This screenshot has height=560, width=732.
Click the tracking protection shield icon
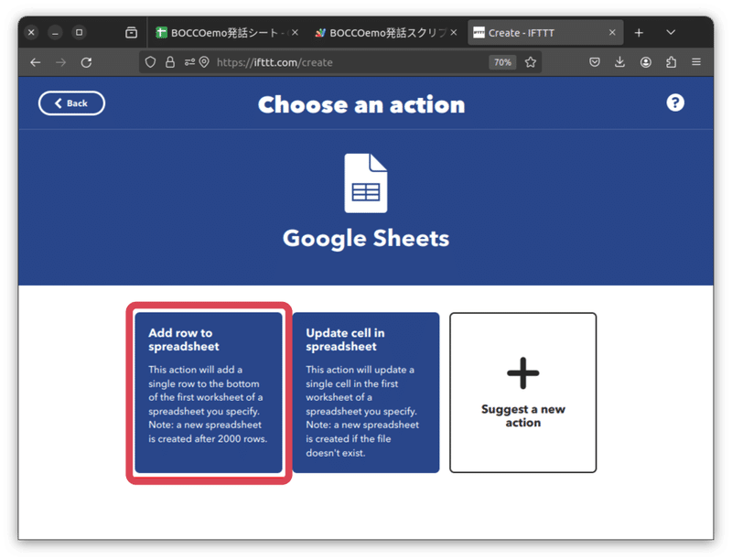pyautogui.click(x=150, y=62)
